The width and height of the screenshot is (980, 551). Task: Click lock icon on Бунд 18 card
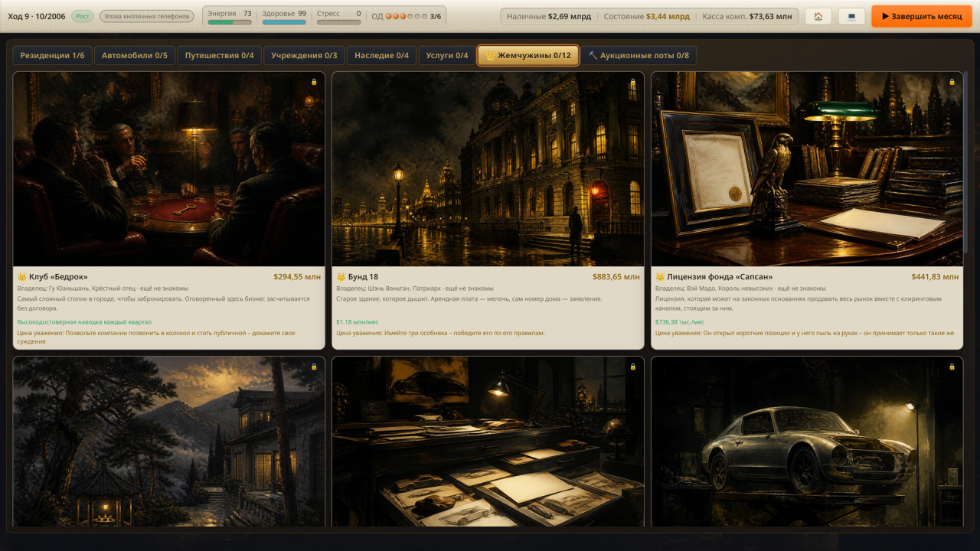coord(632,82)
